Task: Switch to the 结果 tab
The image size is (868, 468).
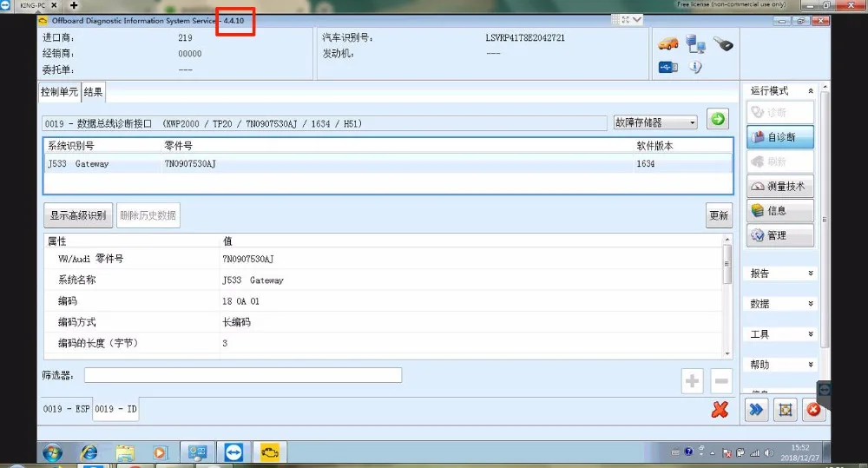Action: tap(93, 92)
